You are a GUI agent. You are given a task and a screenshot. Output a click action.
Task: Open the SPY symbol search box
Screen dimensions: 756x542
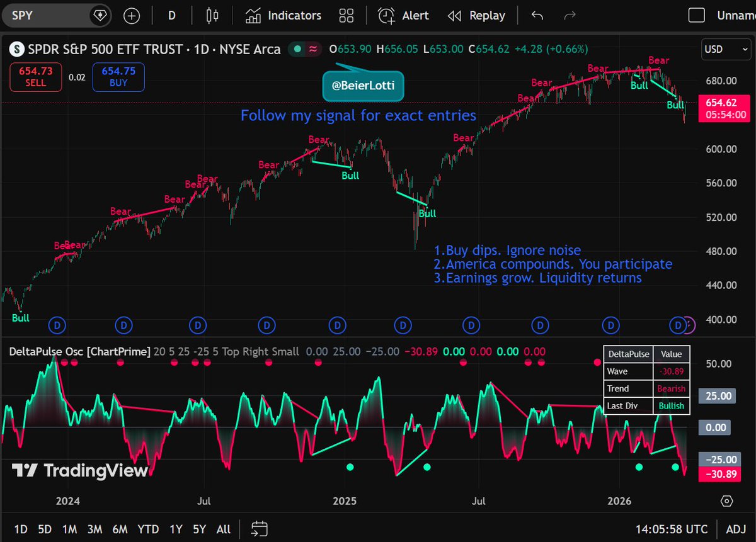pyautogui.click(x=57, y=16)
